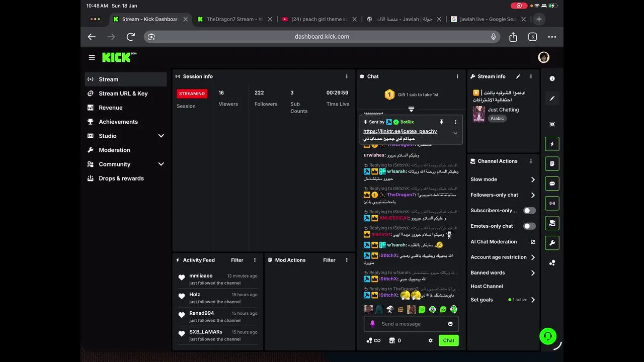Expand the Community sidebar section

point(161,164)
